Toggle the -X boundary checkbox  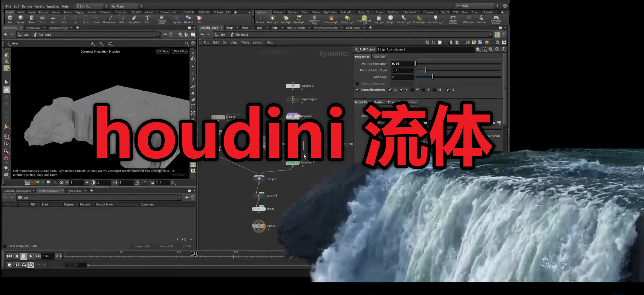tap(401, 90)
